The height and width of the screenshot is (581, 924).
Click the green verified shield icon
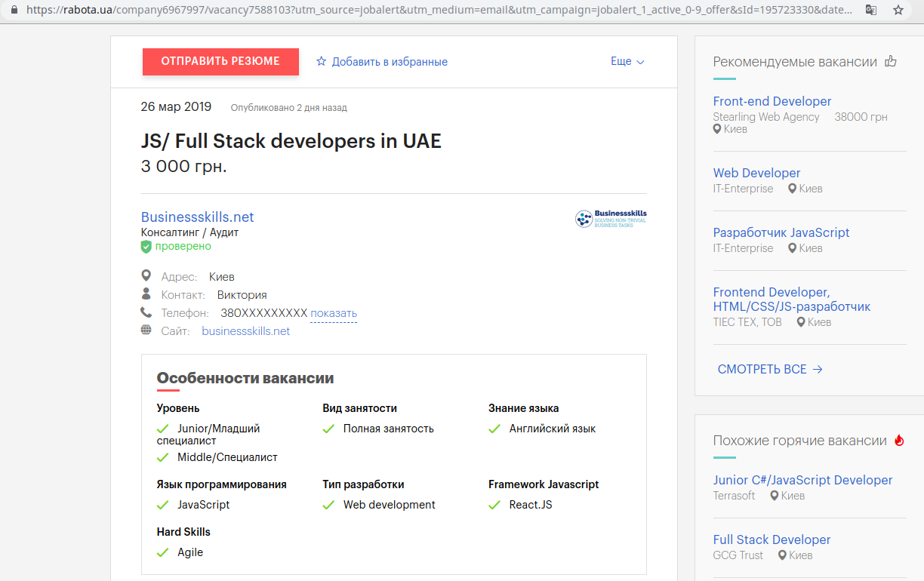146,247
